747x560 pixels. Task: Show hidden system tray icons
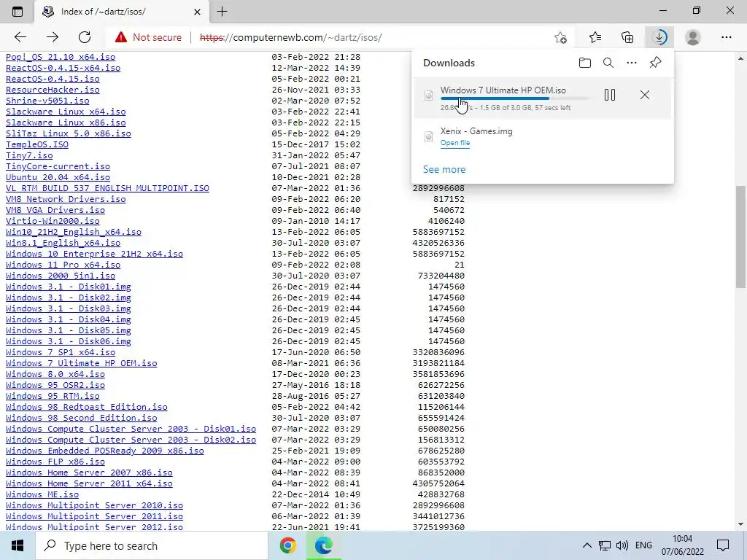[x=587, y=545]
